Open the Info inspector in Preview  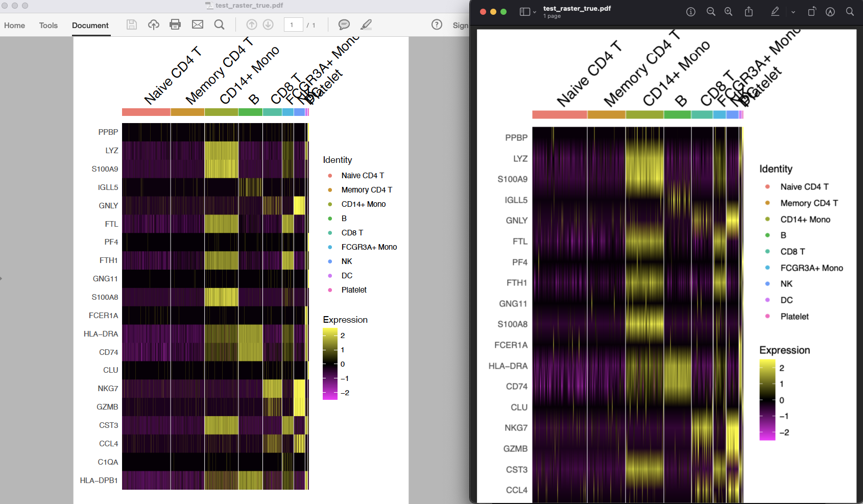[690, 11]
